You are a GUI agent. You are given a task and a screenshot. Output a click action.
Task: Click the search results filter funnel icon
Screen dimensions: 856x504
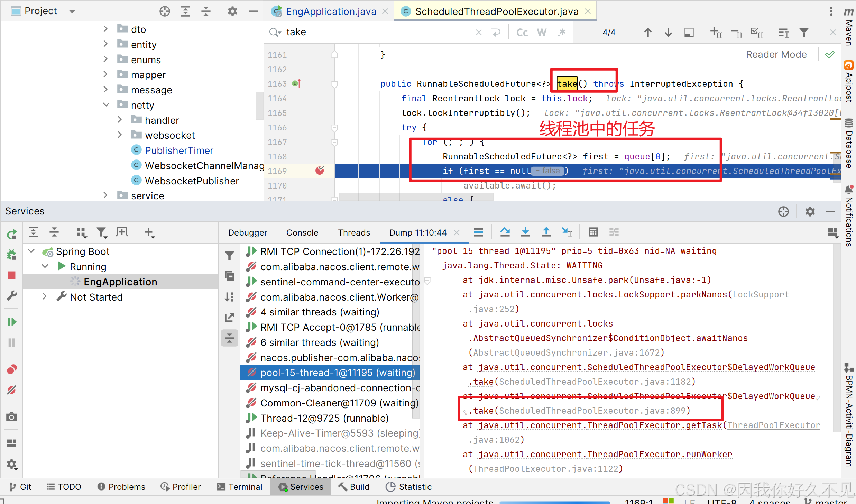pyautogui.click(x=804, y=32)
